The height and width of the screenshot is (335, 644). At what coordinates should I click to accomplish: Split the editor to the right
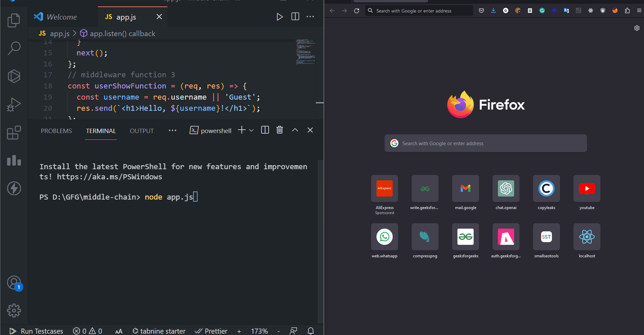point(295,17)
